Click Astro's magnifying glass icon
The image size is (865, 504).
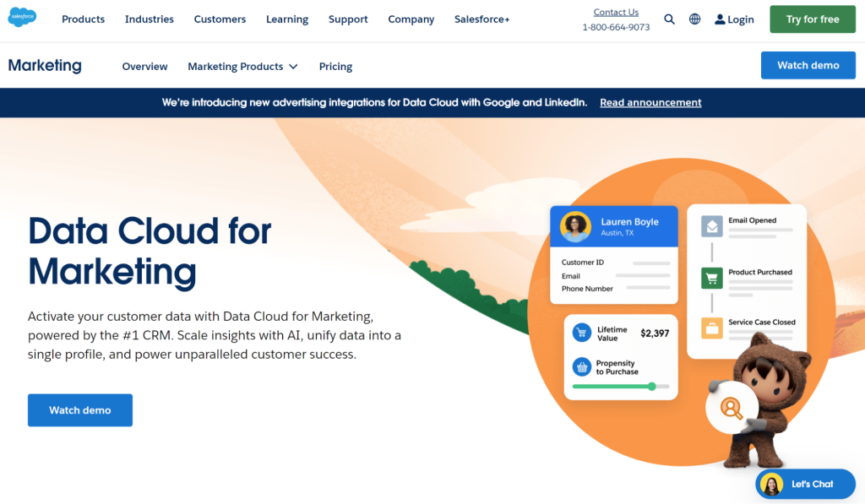732,406
